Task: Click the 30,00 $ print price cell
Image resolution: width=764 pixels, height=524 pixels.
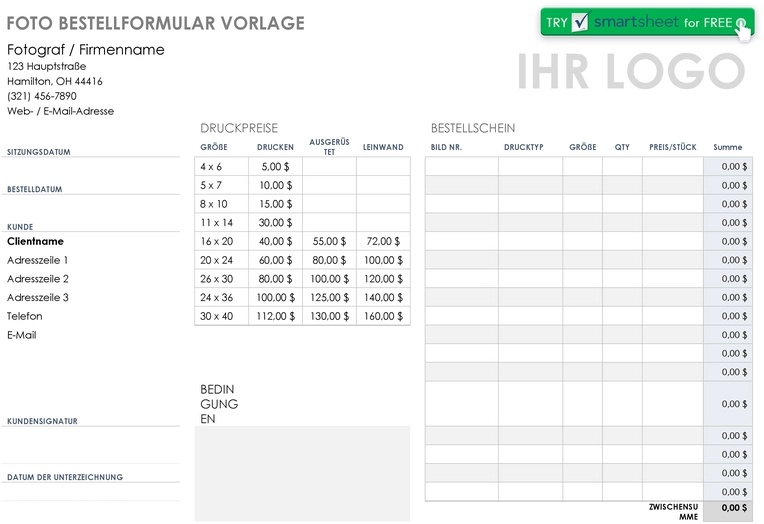Action: click(275, 223)
